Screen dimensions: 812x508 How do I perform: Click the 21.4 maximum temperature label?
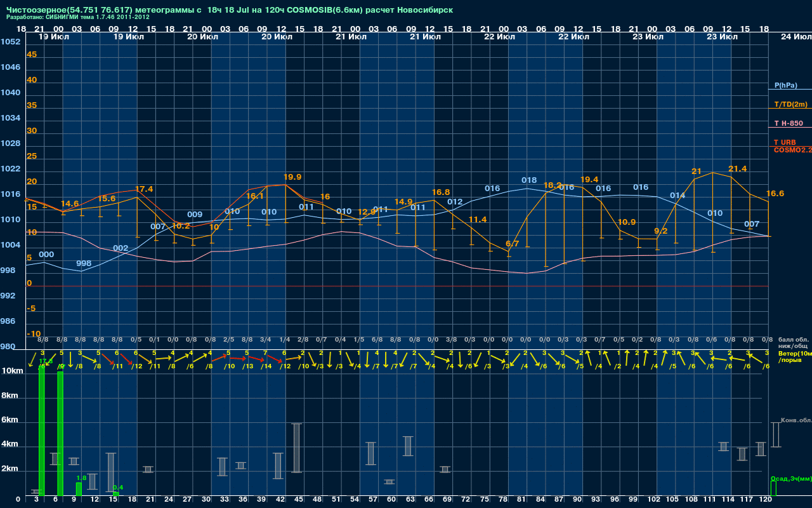(738, 169)
